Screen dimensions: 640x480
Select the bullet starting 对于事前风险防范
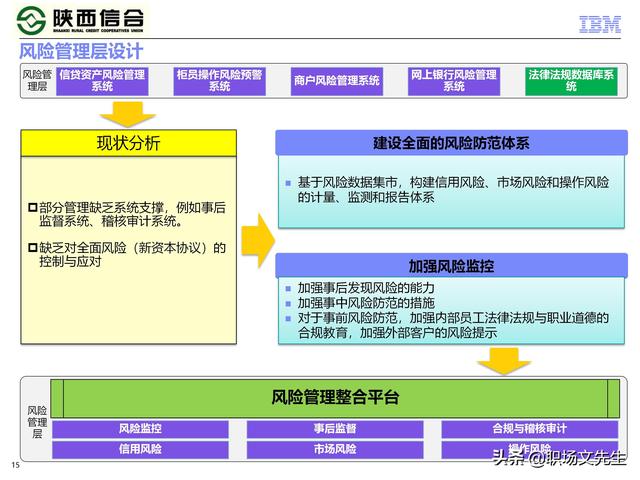453,325
